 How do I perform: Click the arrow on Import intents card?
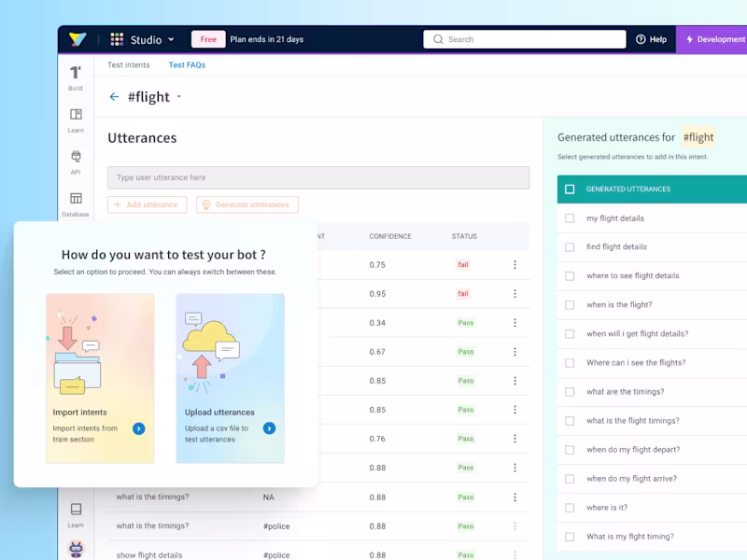click(x=138, y=428)
